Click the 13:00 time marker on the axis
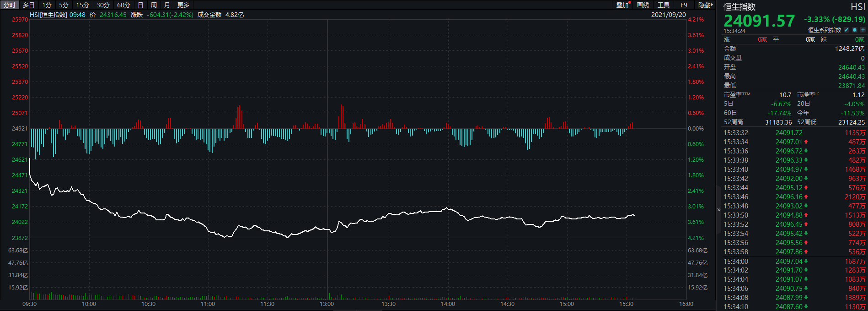Image resolution: width=868 pixels, height=311 pixels. (x=327, y=304)
